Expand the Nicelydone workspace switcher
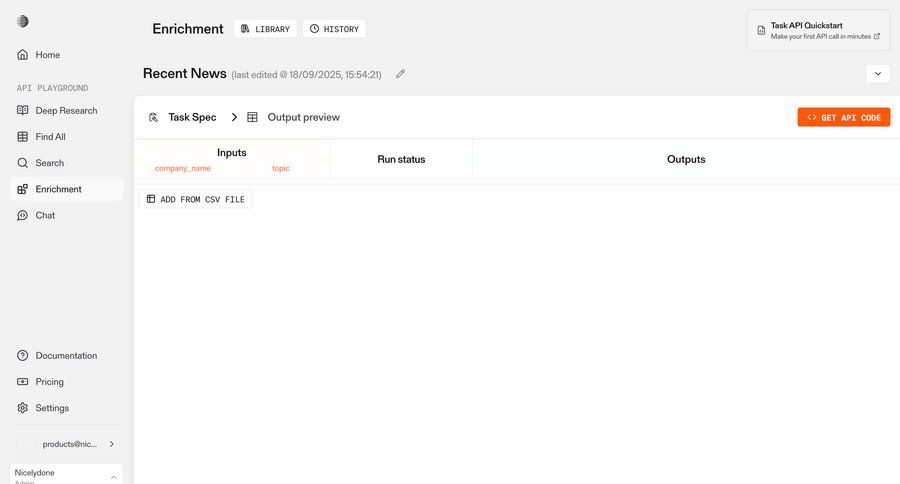 click(x=113, y=477)
